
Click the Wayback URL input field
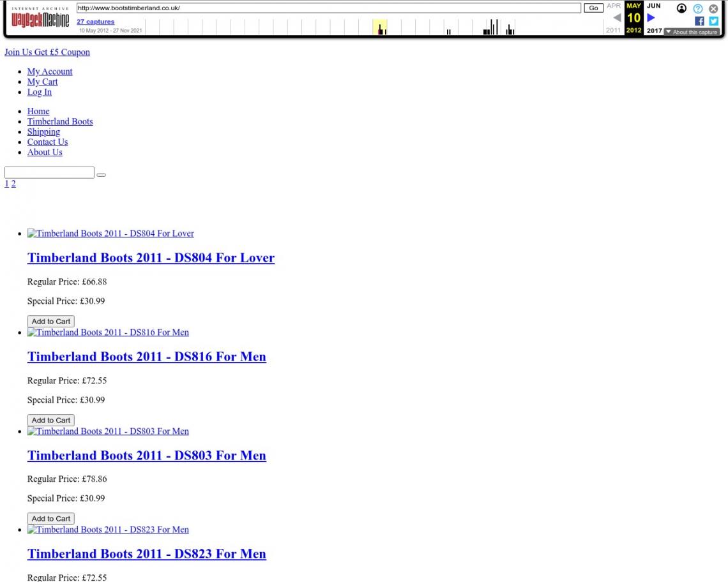tap(328, 8)
